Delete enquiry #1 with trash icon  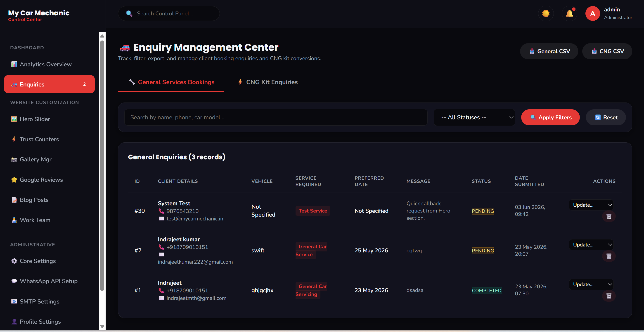[x=609, y=296]
